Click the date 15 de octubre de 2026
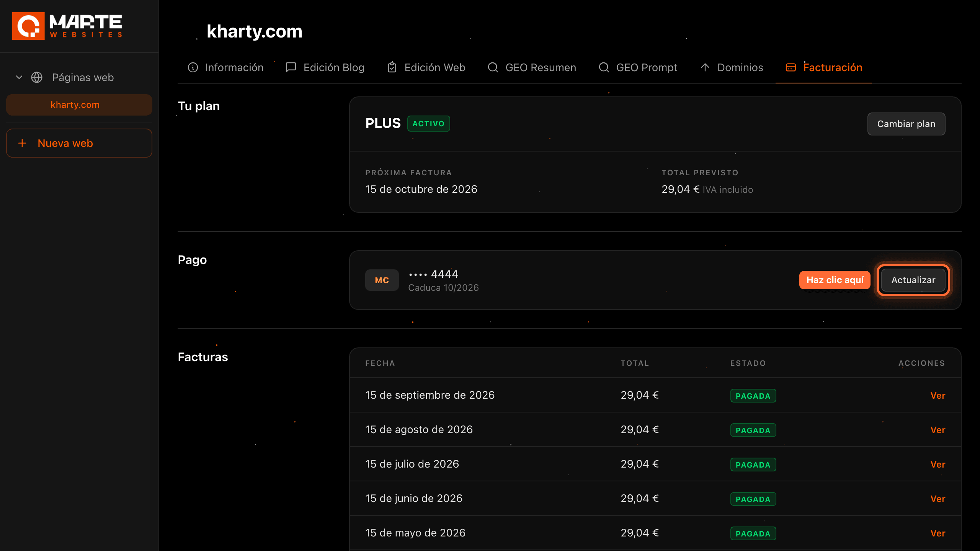The image size is (980, 551). pyautogui.click(x=421, y=189)
